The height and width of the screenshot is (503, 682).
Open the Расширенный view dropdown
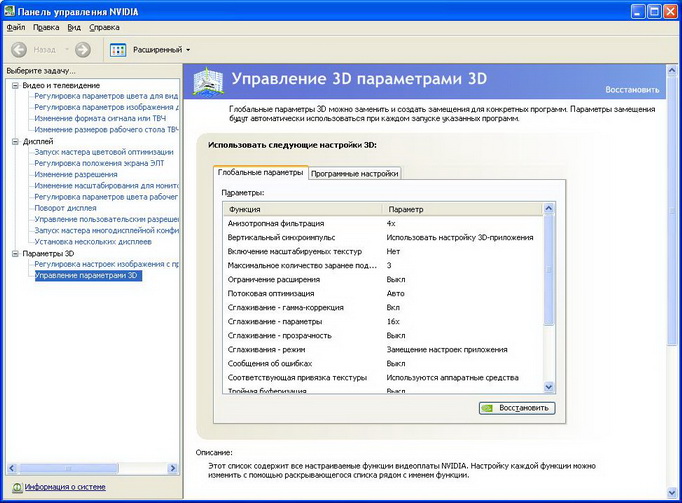point(188,50)
